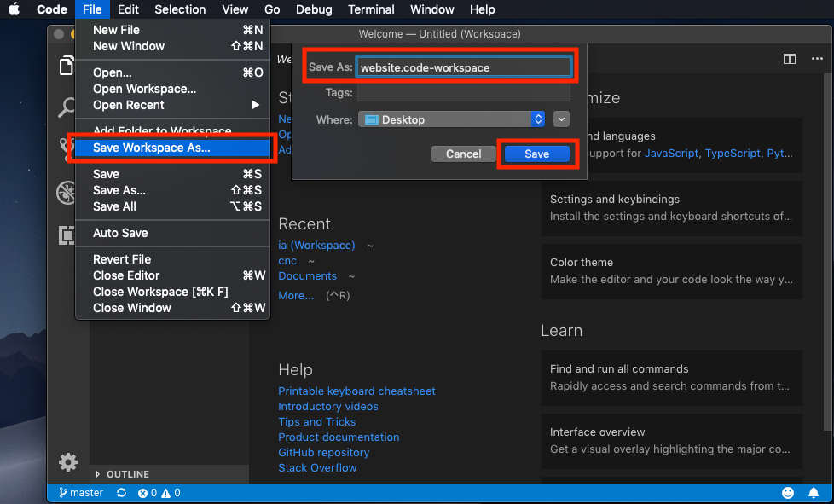Click the feedback smiley icon
Image resolution: width=834 pixels, height=504 pixels.
tap(788, 493)
